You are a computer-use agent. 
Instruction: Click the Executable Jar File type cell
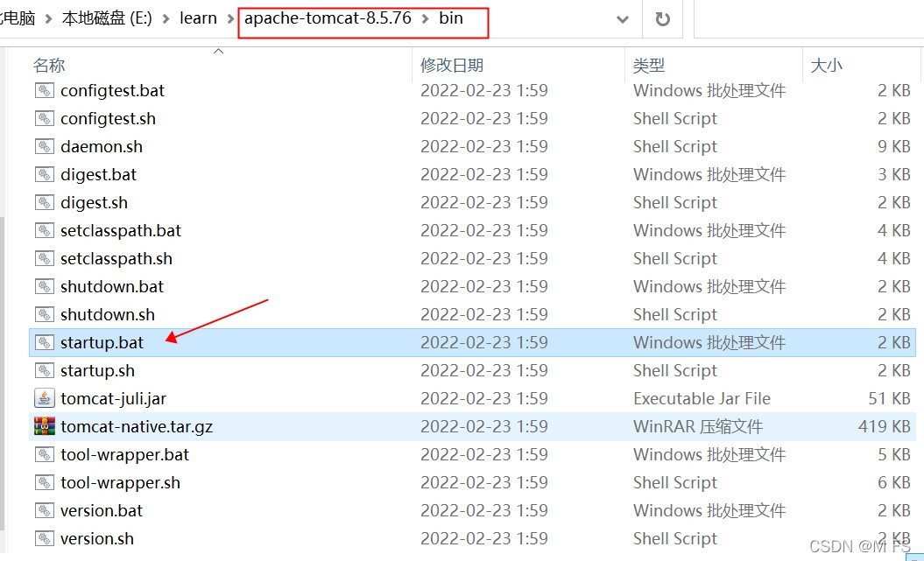coord(702,398)
